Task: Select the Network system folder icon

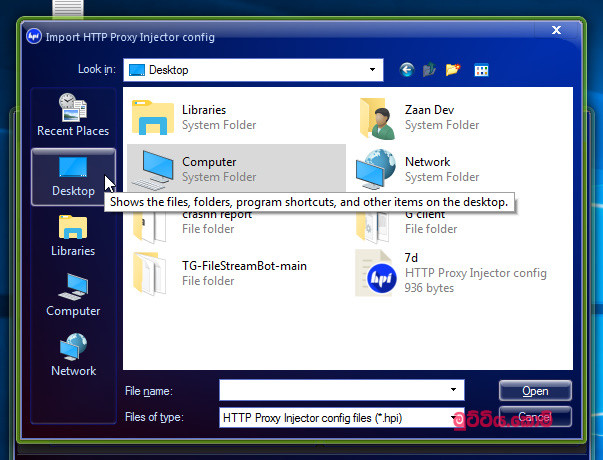Action: coord(375,169)
